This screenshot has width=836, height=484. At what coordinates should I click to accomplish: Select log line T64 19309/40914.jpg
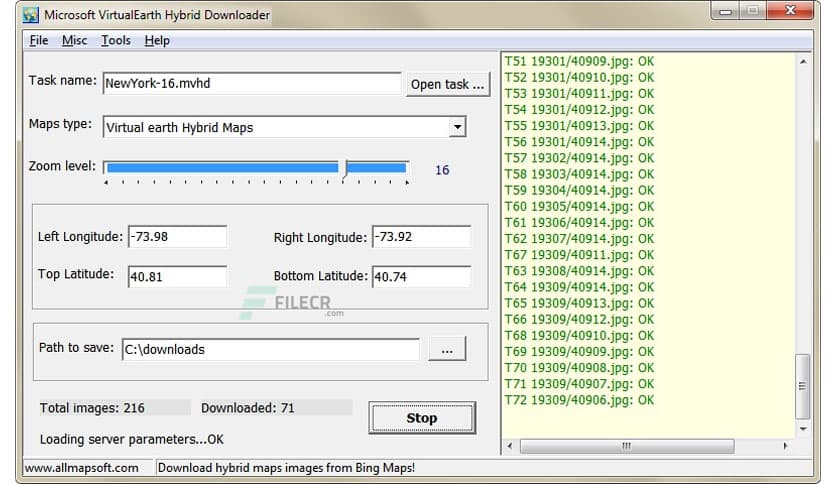579,287
